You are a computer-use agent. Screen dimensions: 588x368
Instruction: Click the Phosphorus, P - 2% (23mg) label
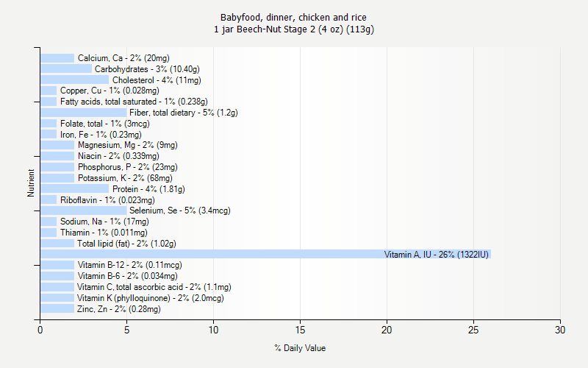pos(127,167)
